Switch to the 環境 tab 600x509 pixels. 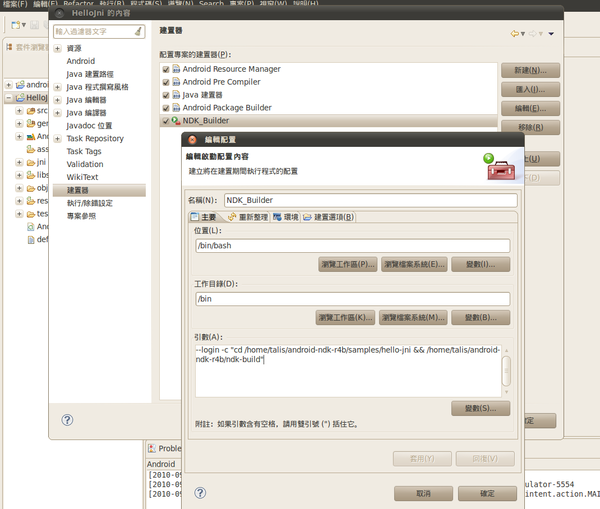pyautogui.click(x=285, y=217)
